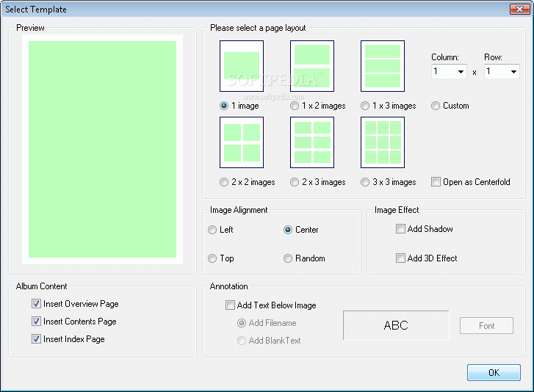Click the Font button
Screen dimensions: 534x392
click(x=486, y=326)
